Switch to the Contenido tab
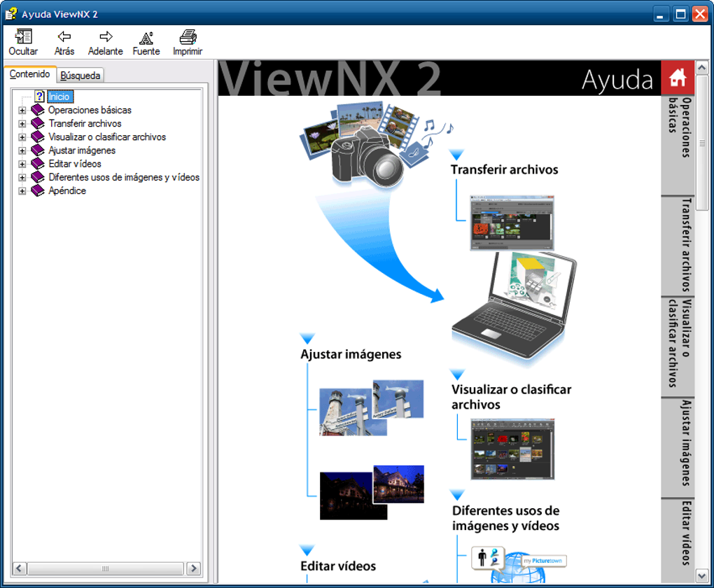The height and width of the screenshot is (588, 714). click(x=29, y=73)
